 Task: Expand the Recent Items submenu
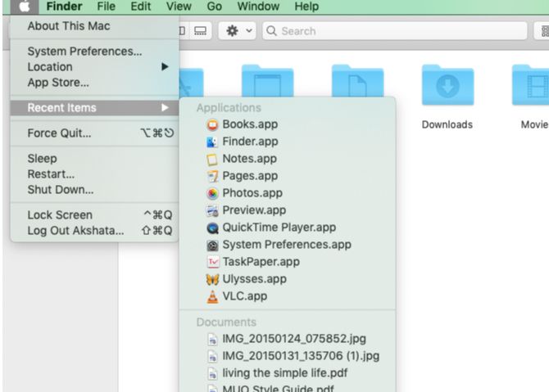click(94, 108)
